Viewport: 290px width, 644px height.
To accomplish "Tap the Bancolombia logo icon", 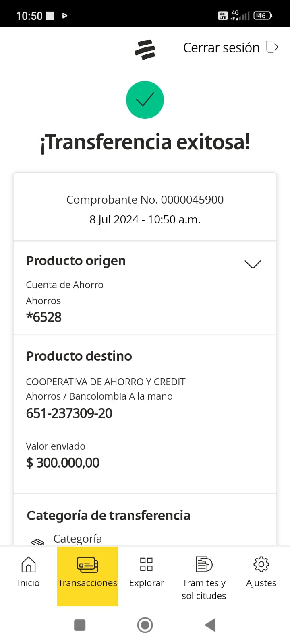I will 145,50.
